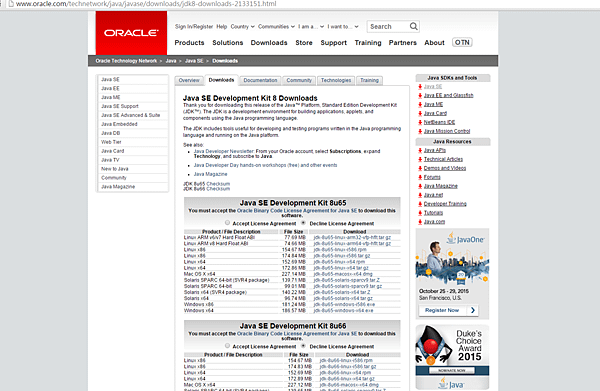Click the OTN button
This screenshot has height=391, width=600.
(x=462, y=42)
